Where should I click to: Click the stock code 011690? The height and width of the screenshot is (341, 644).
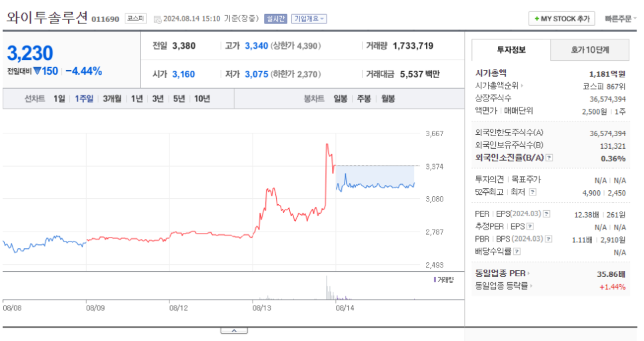[105, 19]
